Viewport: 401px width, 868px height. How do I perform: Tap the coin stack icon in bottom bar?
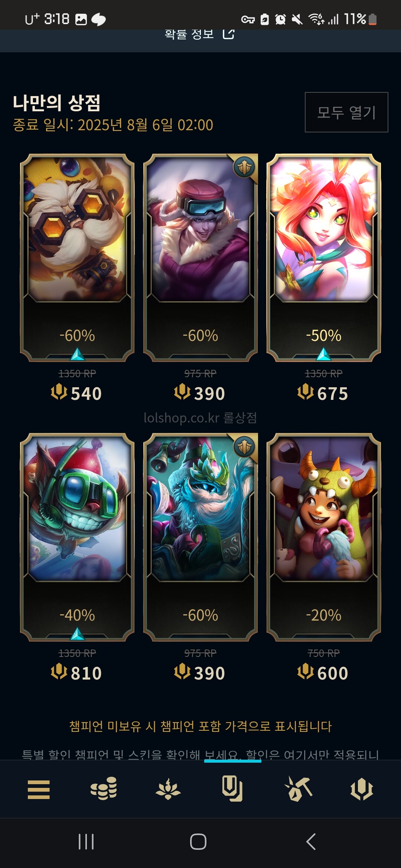point(104,789)
